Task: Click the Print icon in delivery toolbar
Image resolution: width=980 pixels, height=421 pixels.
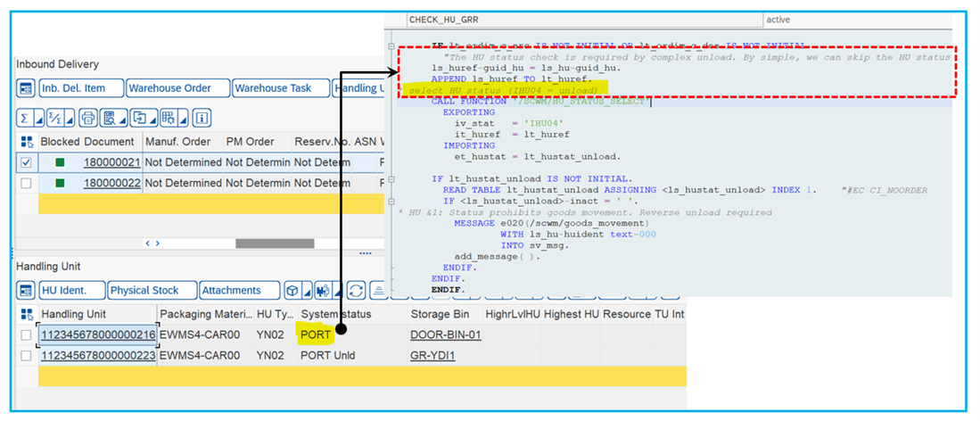Action: [x=87, y=118]
